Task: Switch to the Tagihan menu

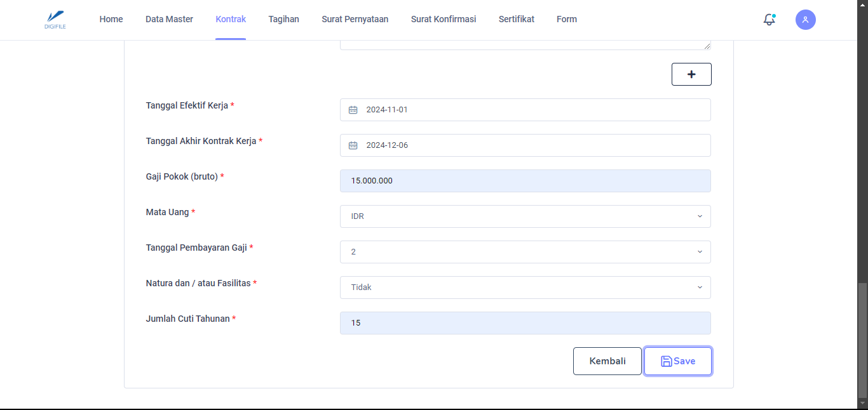Action: coord(283,19)
